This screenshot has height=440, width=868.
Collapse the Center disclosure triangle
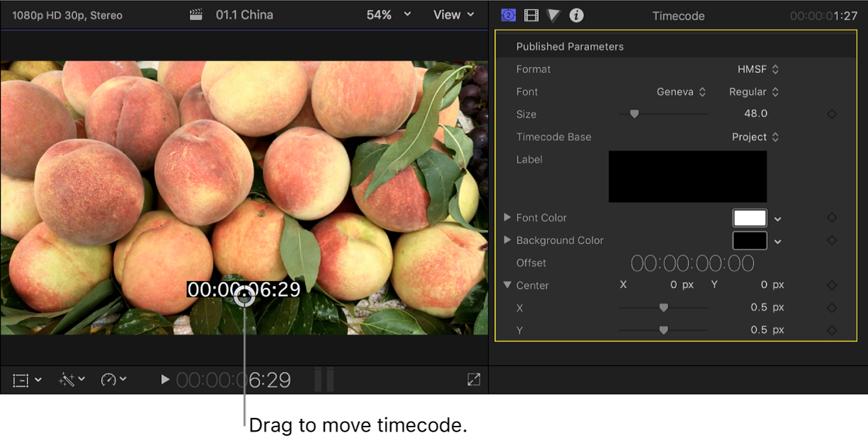[x=507, y=285]
